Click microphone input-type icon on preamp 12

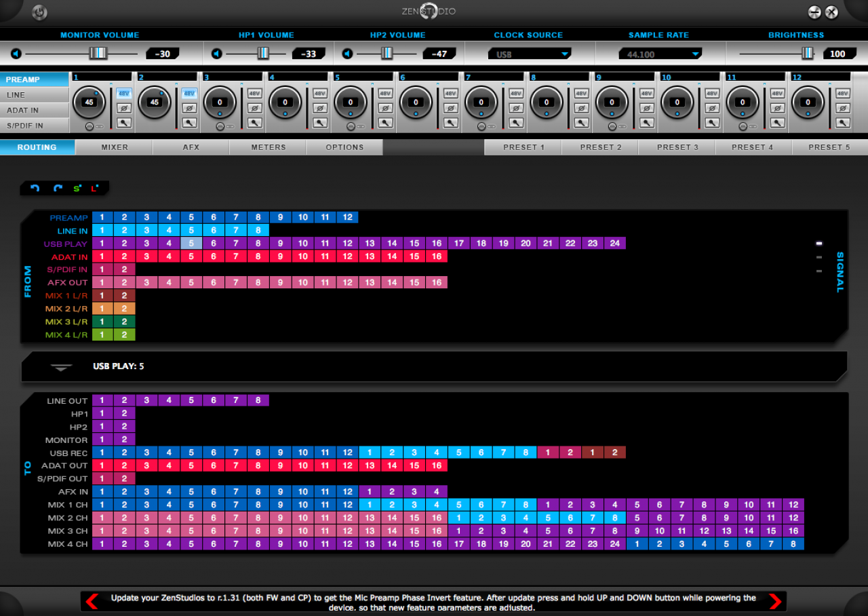(843, 123)
